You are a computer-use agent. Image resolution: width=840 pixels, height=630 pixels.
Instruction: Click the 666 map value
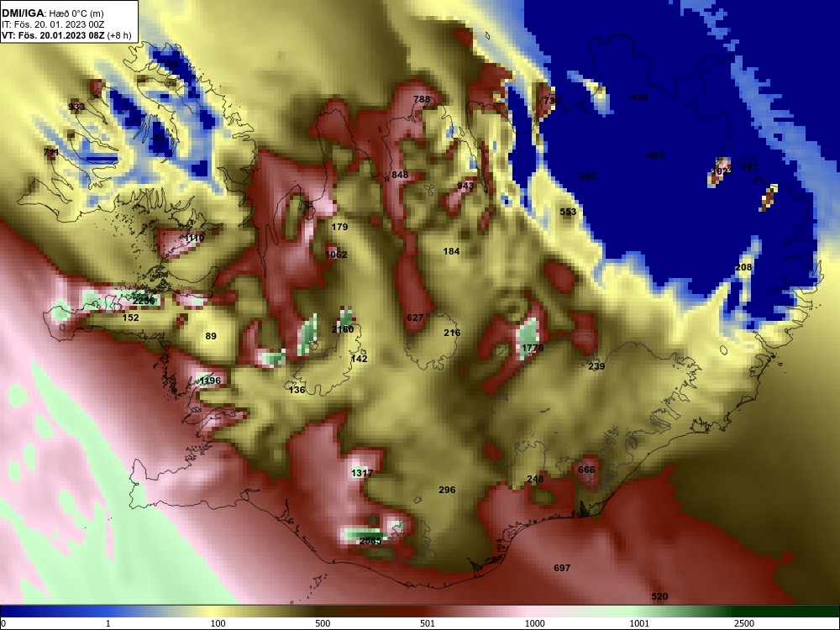(x=586, y=470)
